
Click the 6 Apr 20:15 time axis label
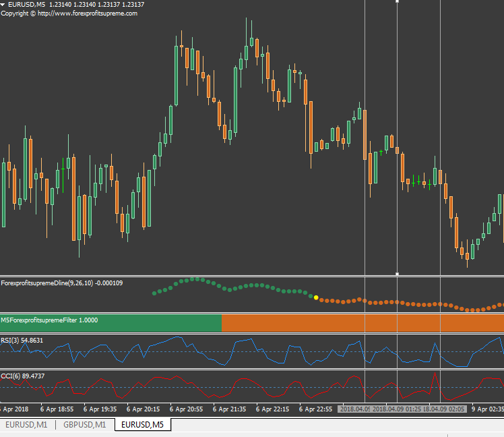pos(143,409)
